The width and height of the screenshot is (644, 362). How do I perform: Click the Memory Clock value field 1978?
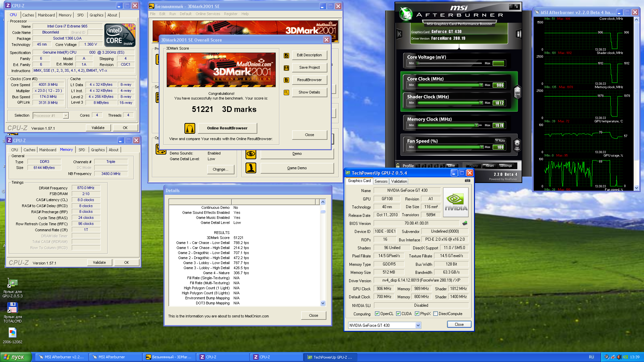coord(499,125)
